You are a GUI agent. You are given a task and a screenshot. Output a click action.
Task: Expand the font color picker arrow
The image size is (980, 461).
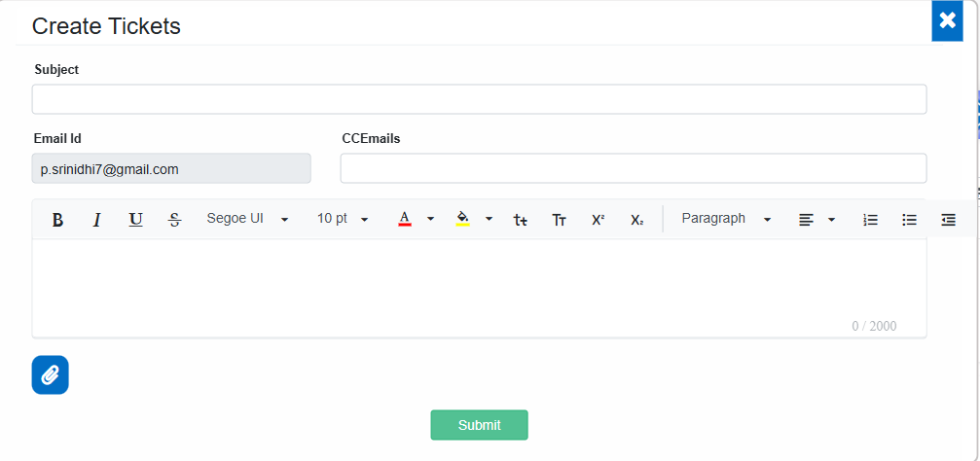click(x=430, y=220)
